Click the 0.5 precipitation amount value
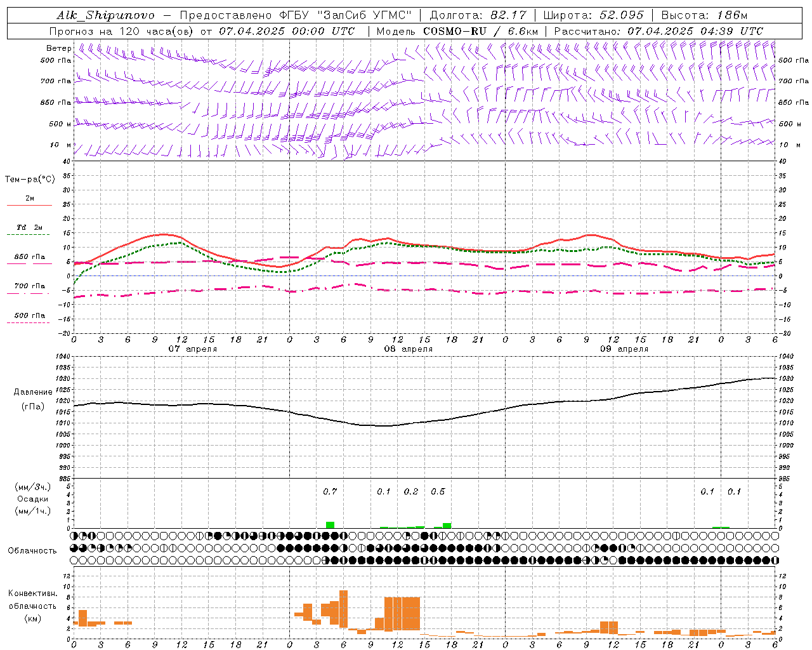Screen dimensions: 812x650 [x=438, y=492]
